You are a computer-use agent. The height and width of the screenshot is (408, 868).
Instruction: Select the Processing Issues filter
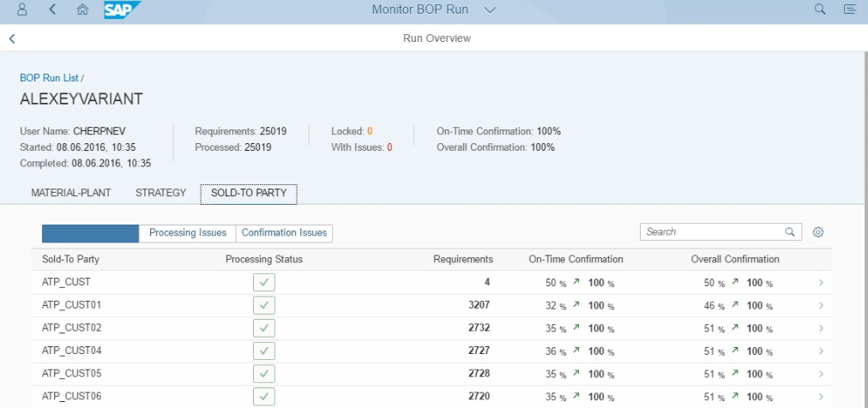[x=188, y=233]
